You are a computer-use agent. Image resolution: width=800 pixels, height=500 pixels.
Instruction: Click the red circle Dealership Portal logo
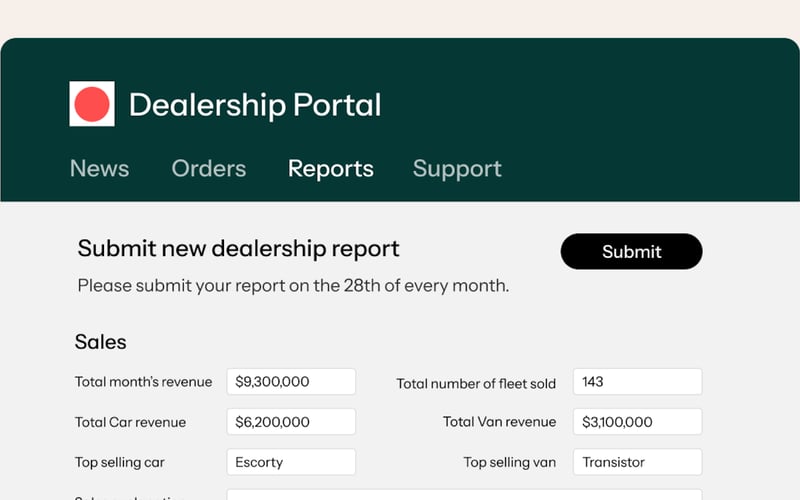pos(92,104)
